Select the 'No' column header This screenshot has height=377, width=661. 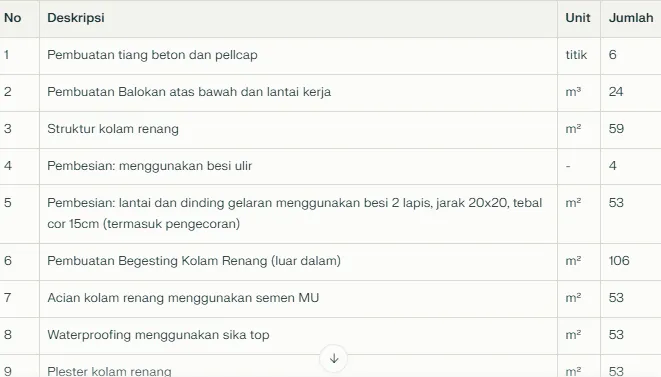coord(13,18)
